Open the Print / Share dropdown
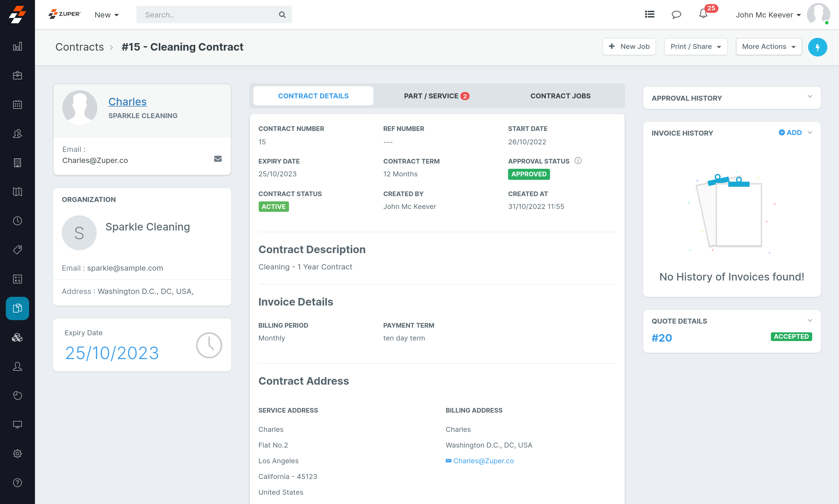Screen dimensions: 839x504 coord(696,47)
